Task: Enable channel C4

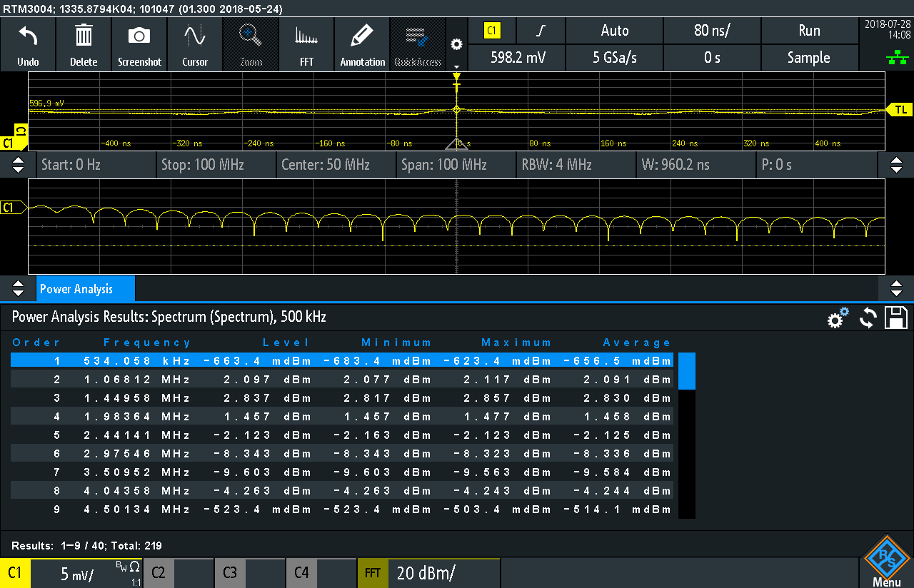Action: (x=301, y=573)
